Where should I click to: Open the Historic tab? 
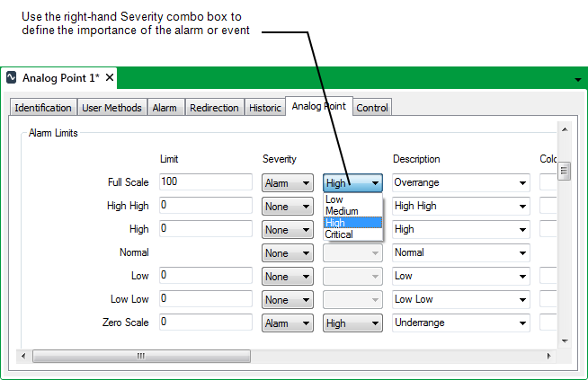point(265,108)
